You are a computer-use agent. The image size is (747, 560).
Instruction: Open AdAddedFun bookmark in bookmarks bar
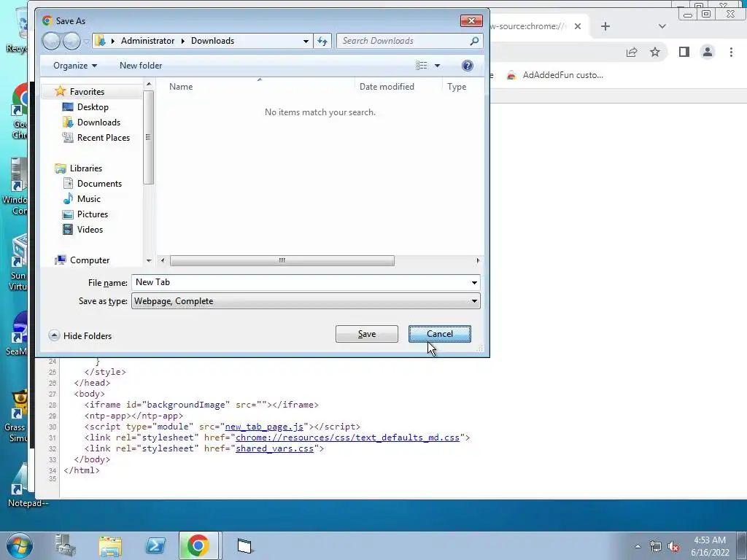(555, 75)
